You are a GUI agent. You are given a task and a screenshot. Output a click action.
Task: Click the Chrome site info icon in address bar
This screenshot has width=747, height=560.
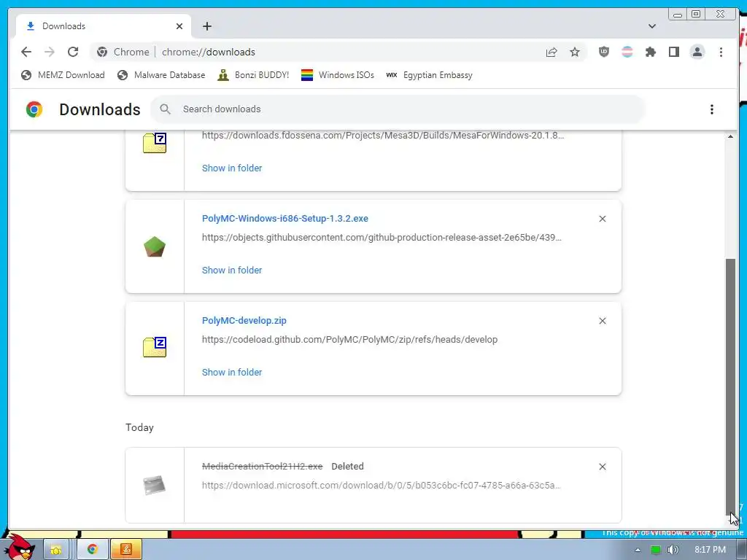pos(102,52)
